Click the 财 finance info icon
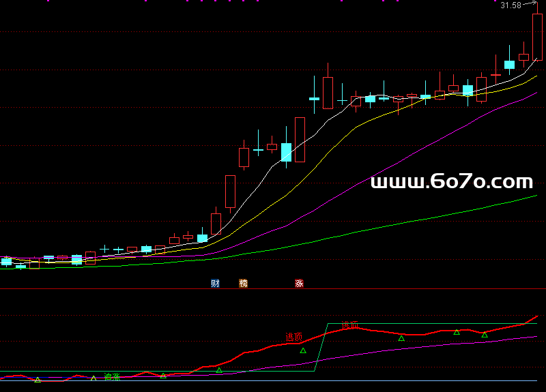Image resolution: width=546 pixels, height=392 pixels. point(215,283)
